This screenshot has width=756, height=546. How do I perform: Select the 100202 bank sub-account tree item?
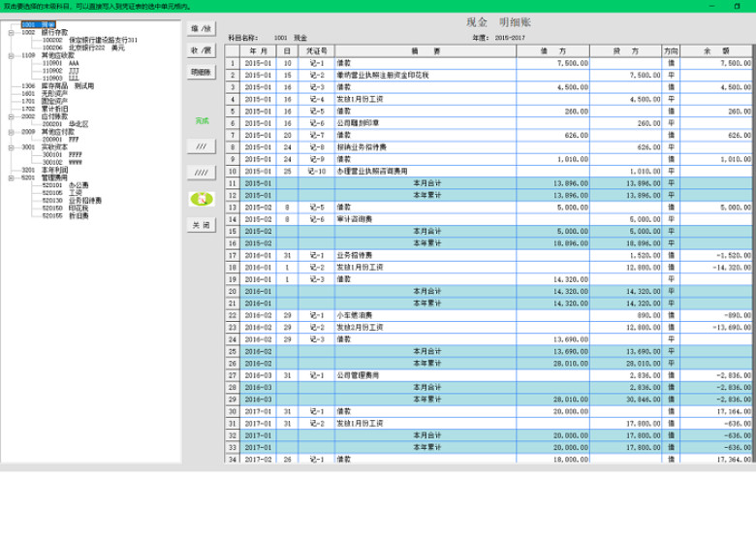[90, 40]
